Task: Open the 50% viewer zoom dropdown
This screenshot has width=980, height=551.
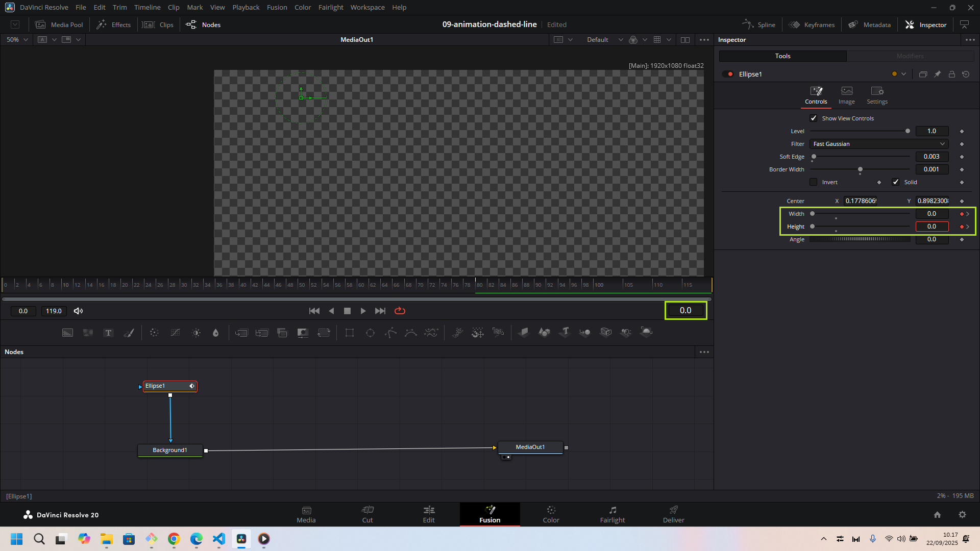Action: point(17,40)
